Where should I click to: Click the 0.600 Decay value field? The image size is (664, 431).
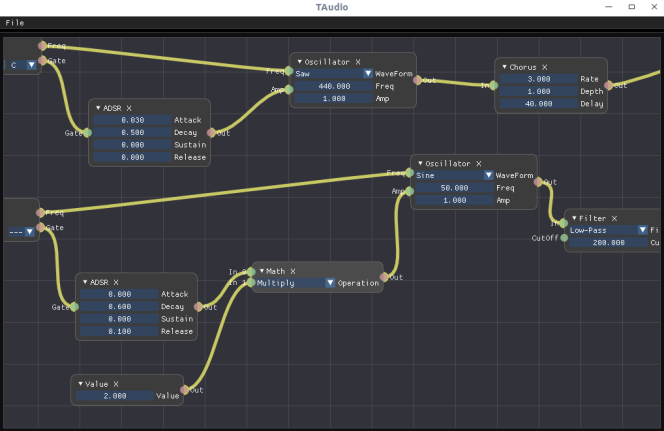tap(119, 307)
